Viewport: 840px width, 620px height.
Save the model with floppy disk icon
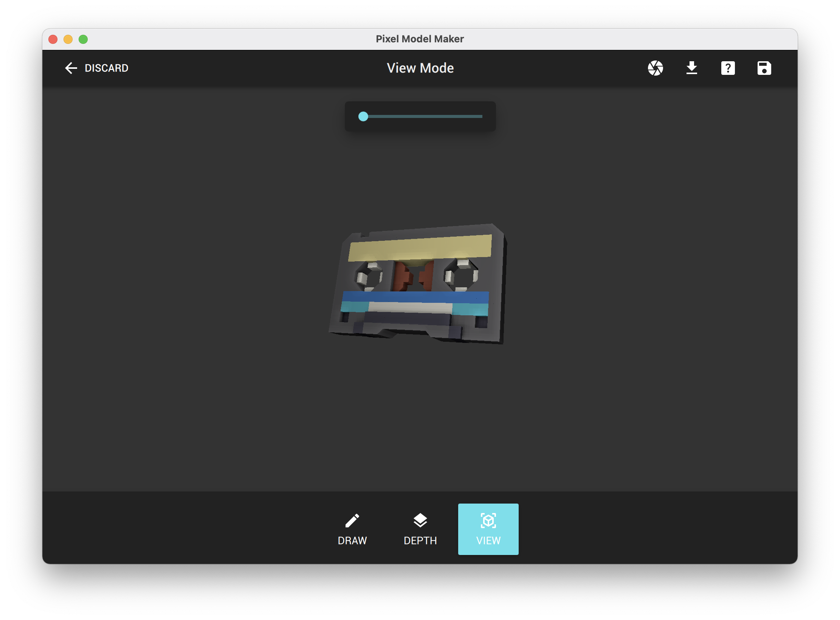(764, 68)
